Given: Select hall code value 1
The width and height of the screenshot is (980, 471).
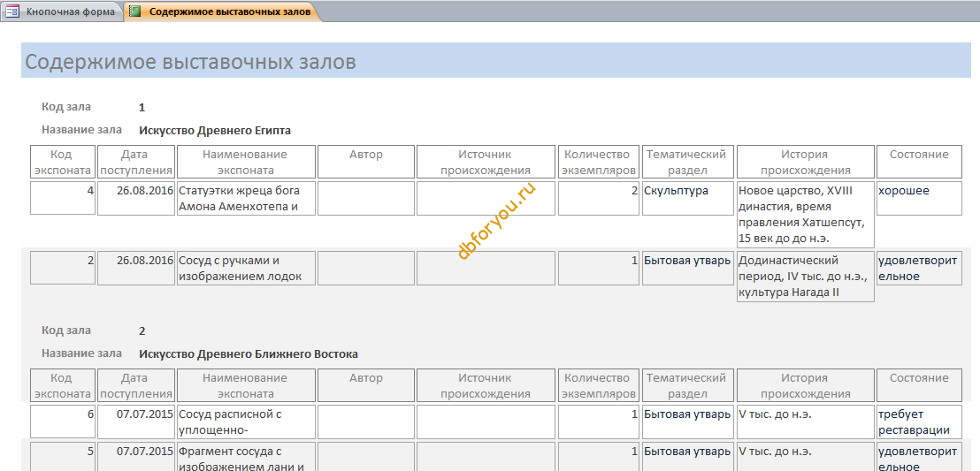Looking at the screenshot, I should pyautogui.click(x=142, y=108).
